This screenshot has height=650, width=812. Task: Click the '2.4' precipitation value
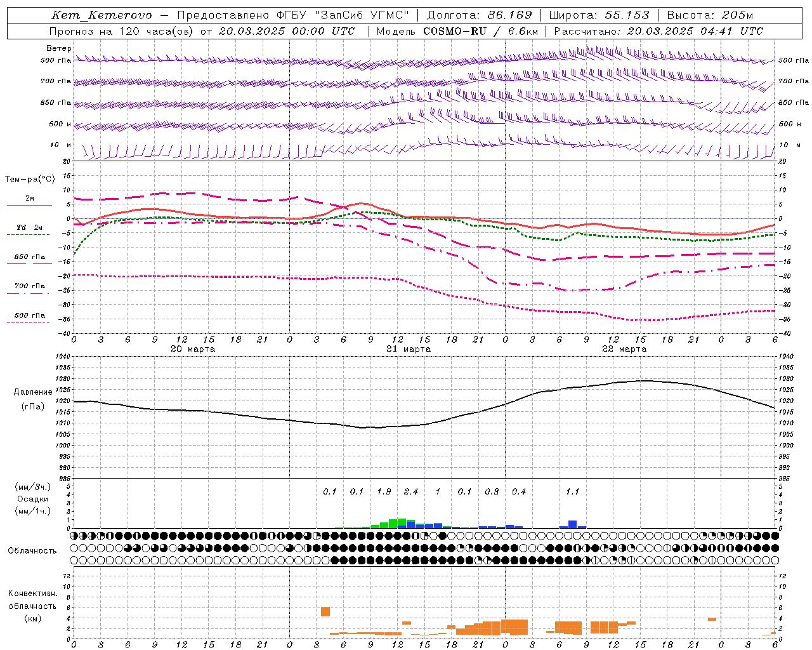pos(411,492)
